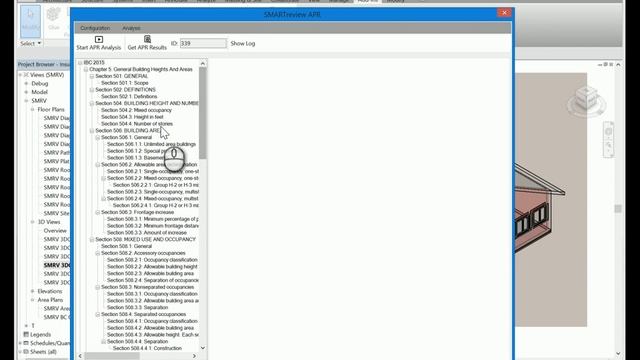Open the Configuration tab

[x=95, y=28]
